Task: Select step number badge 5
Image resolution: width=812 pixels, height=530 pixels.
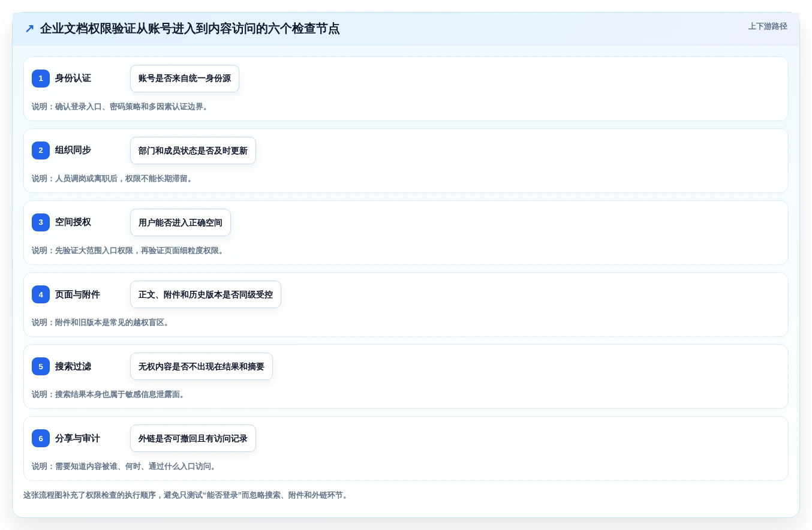Action: click(x=41, y=366)
